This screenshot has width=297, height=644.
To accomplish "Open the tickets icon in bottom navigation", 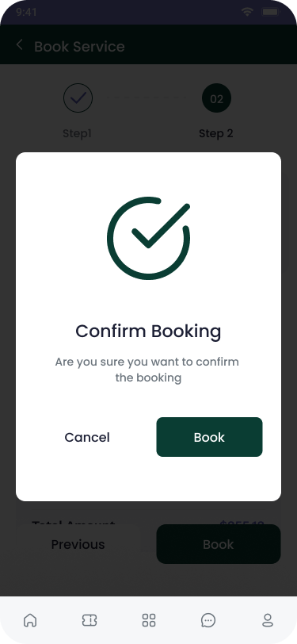I will tap(89, 620).
